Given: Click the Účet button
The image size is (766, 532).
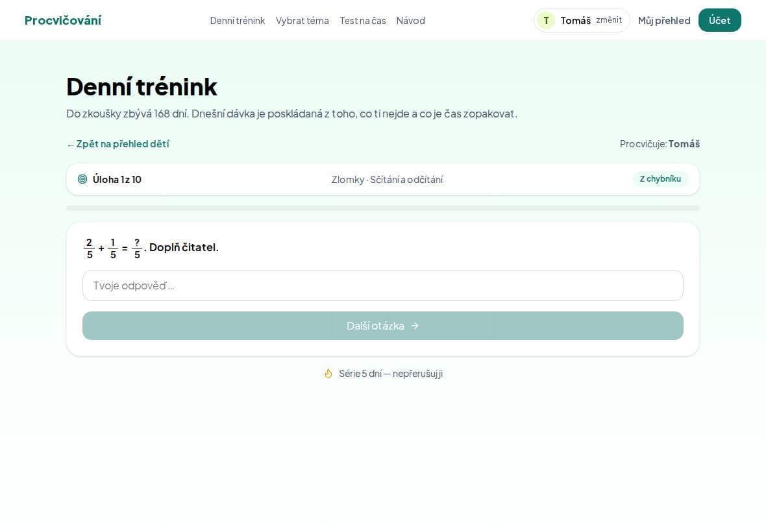Looking at the screenshot, I should point(720,20).
